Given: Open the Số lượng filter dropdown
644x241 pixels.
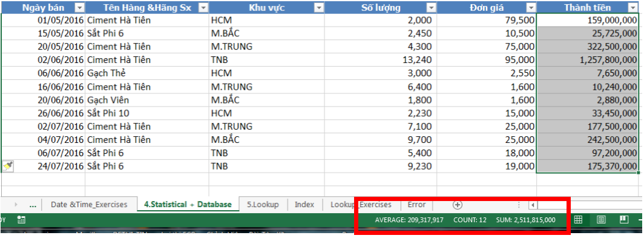Looking at the screenshot, I should pos(431,7).
